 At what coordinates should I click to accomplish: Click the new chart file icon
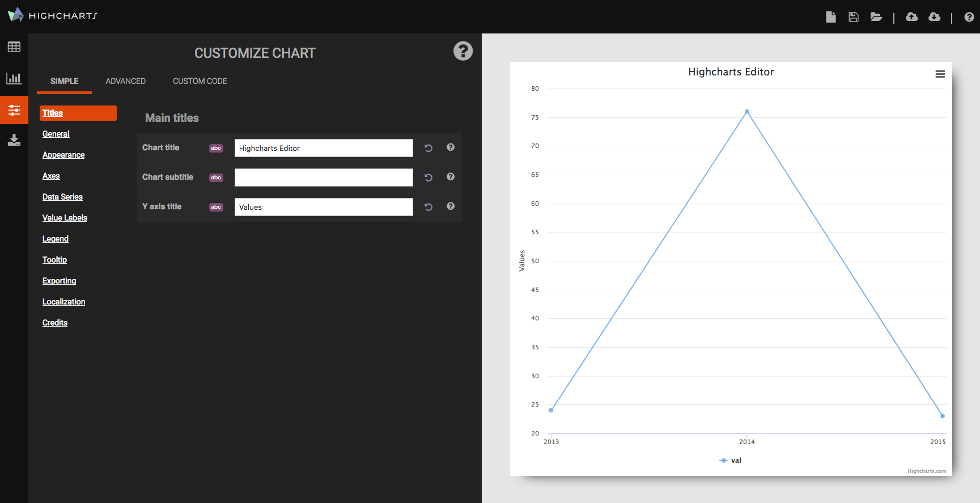coord(831,17)
